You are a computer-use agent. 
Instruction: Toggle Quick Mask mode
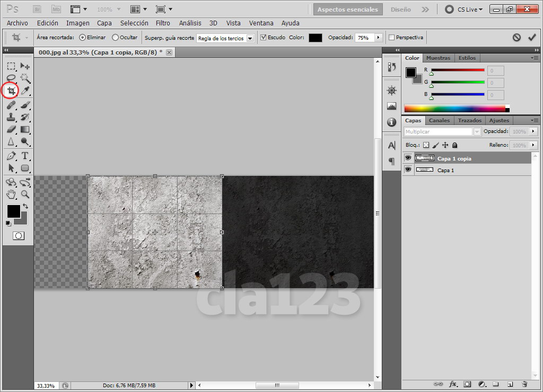(19, 236)
